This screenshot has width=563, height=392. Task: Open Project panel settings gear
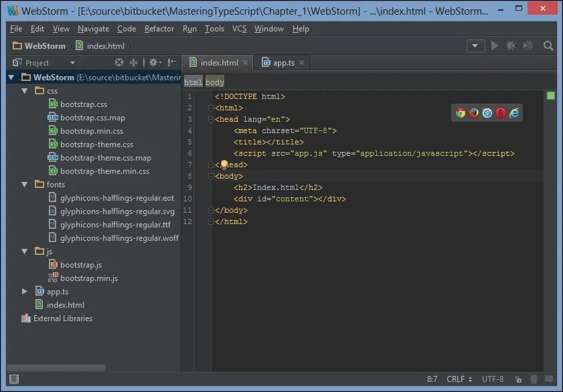point(155,62)
